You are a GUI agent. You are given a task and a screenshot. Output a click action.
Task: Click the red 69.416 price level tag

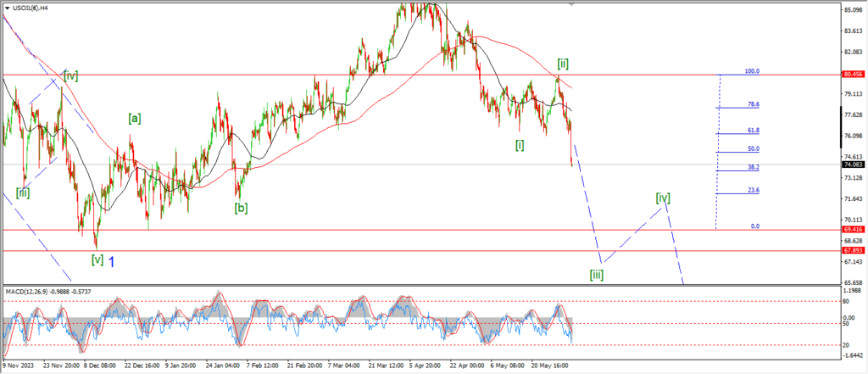(854, 230)
